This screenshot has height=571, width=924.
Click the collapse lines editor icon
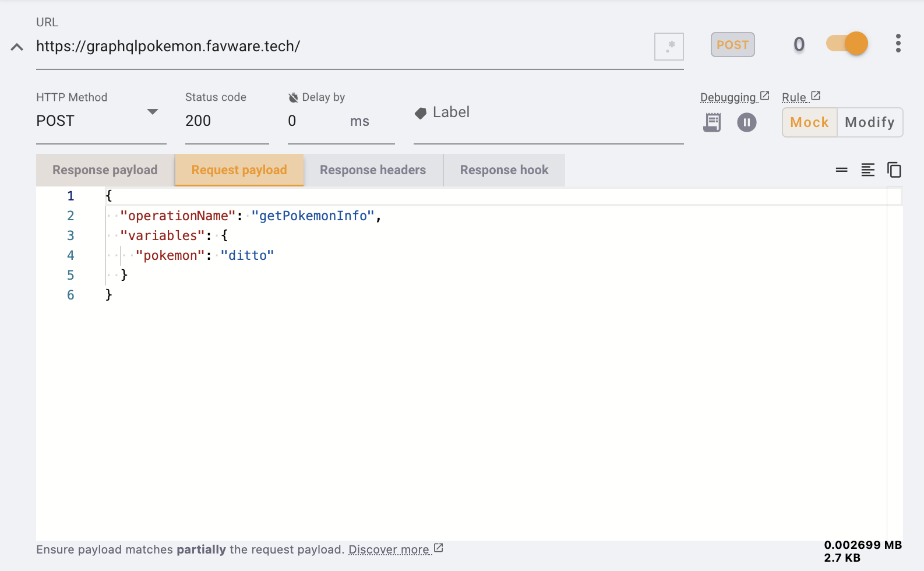pos(841,170)
